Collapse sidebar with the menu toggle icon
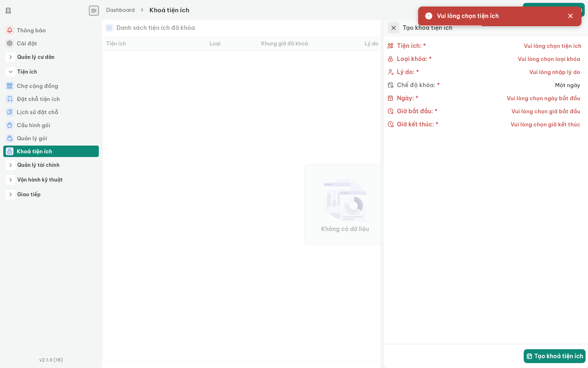 94,11
